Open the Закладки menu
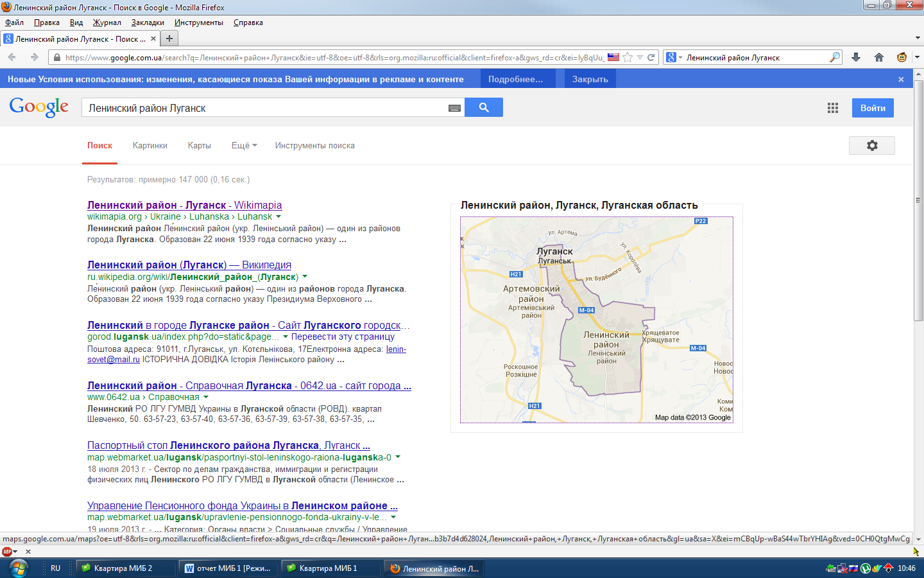The width and height of the screenshot is (924, 578). tap(148, 22)
